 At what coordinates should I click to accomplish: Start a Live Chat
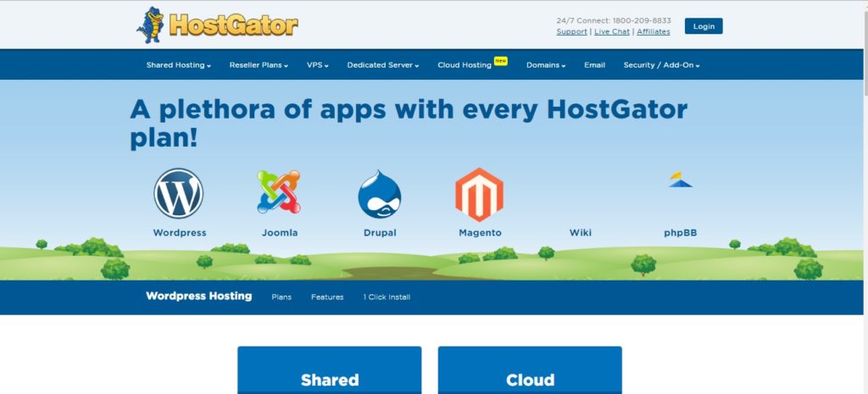click(612, 31)
